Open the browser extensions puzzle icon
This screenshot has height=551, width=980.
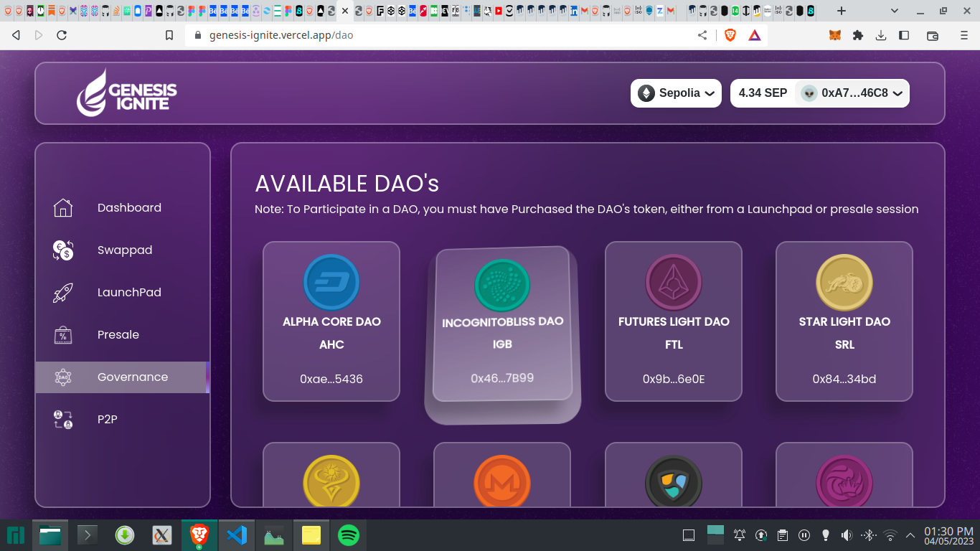858,35
